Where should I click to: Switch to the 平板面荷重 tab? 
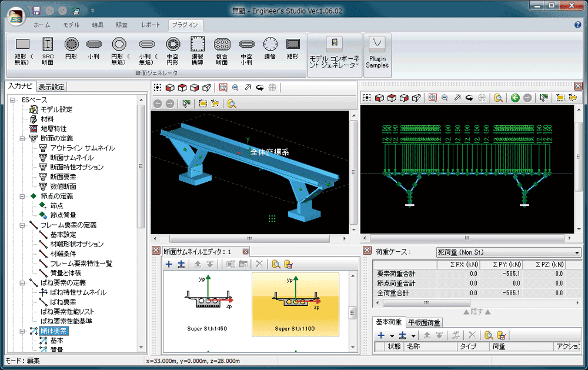(x=424, y=322)
